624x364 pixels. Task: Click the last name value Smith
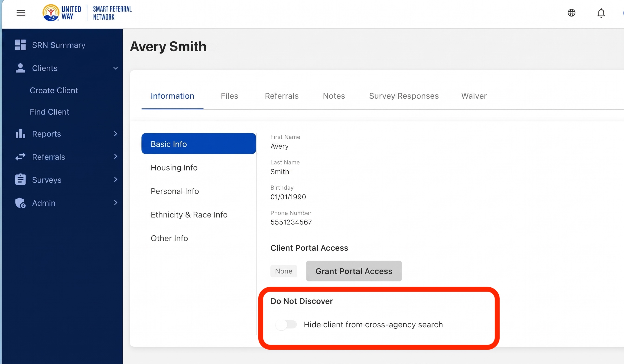click(x=279, y=172)
